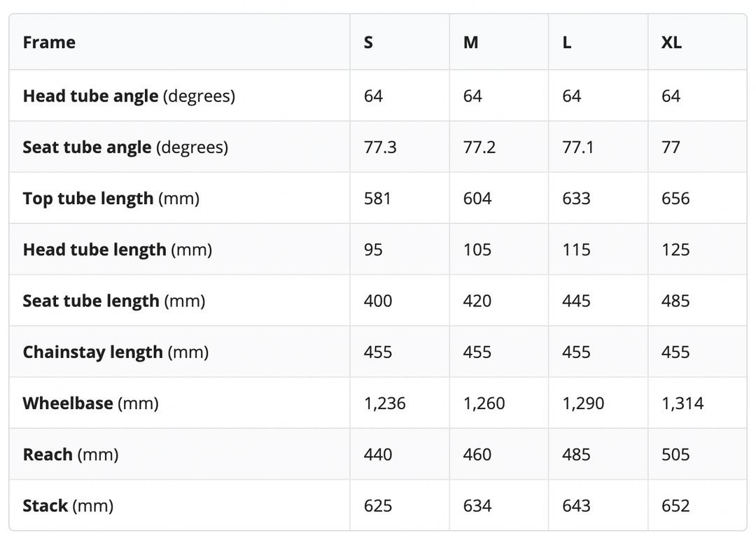Select the 634 stack value for M

477,506
